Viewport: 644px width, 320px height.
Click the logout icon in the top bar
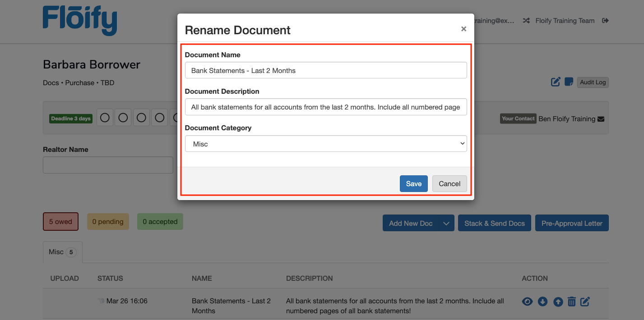[x=606, y=21]
